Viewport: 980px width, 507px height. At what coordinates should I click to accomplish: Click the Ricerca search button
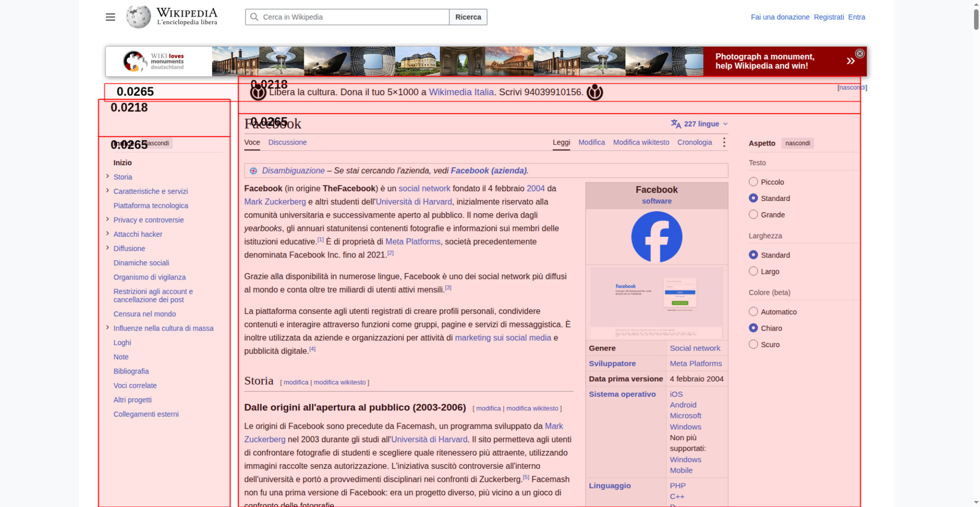coord(468,17)
